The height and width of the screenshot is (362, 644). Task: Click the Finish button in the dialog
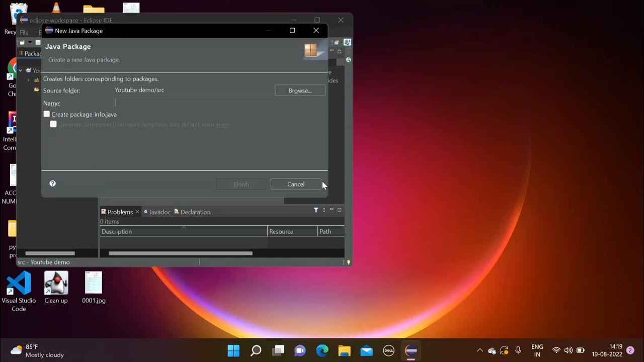coord(241,184)
